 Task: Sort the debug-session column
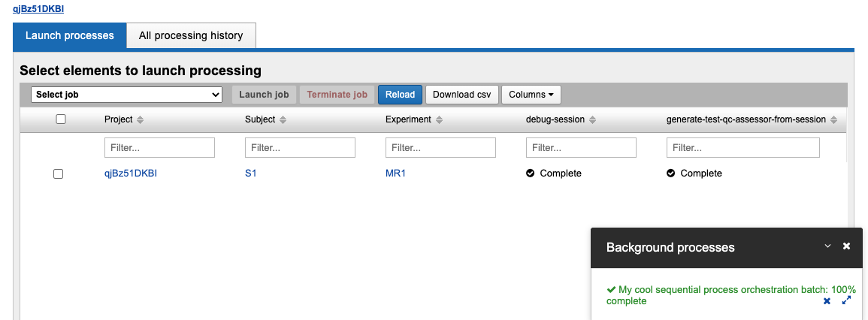tap(592, 120)
